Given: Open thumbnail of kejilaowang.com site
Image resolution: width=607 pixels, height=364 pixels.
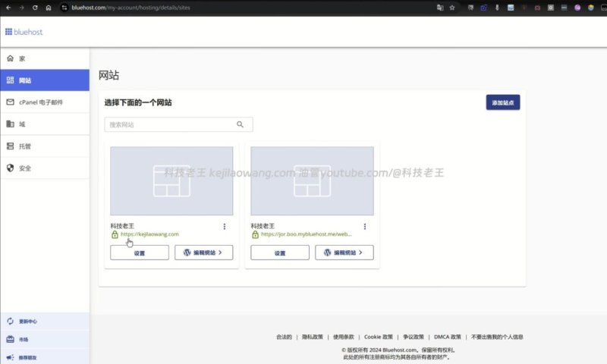Looking at the screenshot, I should 171,180.
